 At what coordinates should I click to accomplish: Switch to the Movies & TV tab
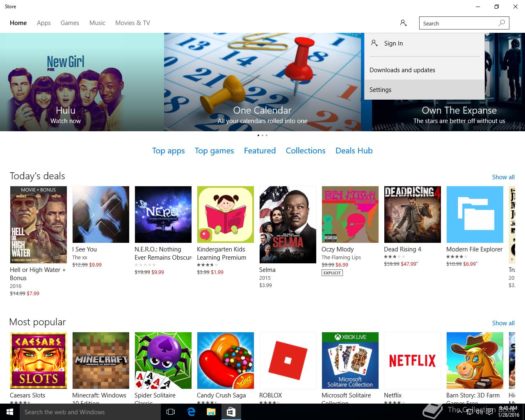tap(132, 23)
